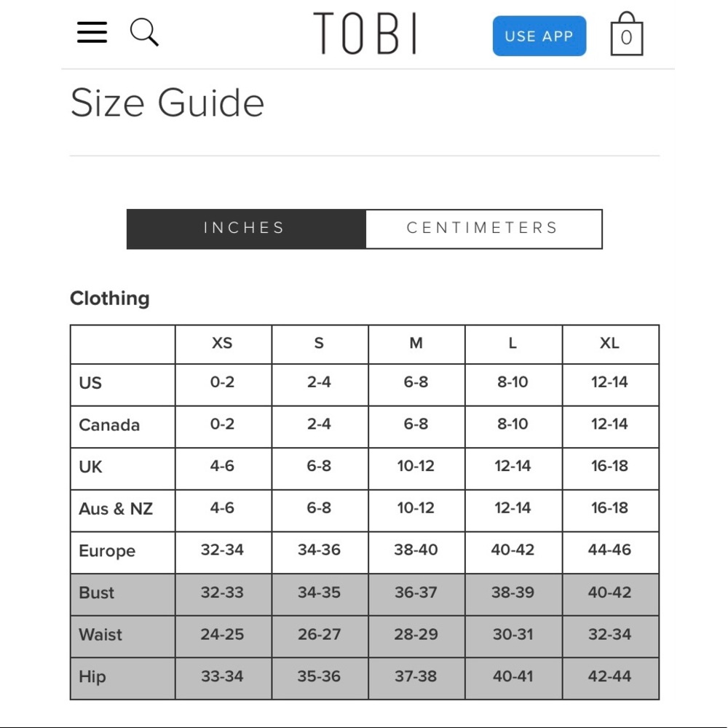Screen dimensions: 728x728
Task: Click the Clothing table title
Action: pos(110,298)
